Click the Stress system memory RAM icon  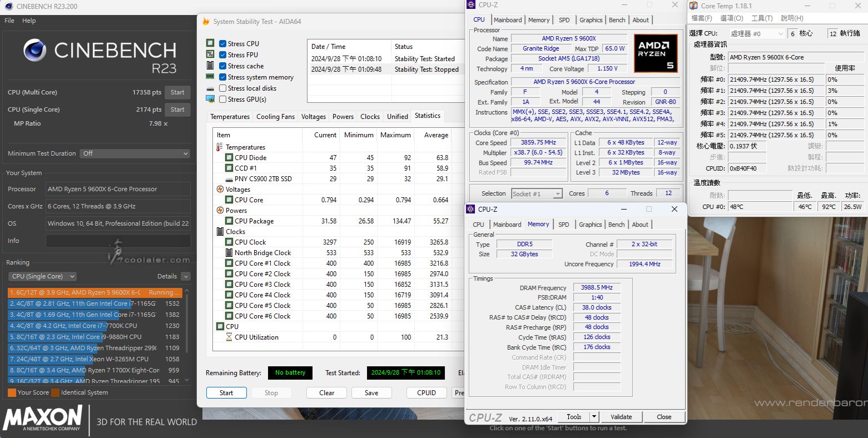210,77
